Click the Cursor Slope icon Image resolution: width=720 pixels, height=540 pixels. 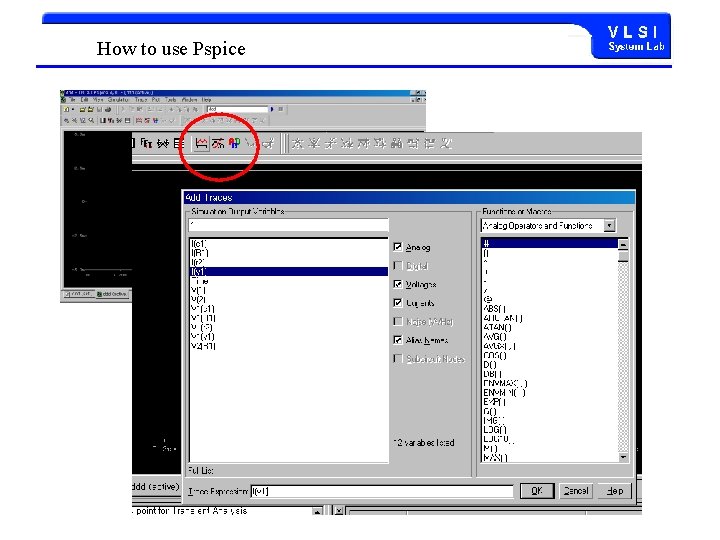coord(331,143)
